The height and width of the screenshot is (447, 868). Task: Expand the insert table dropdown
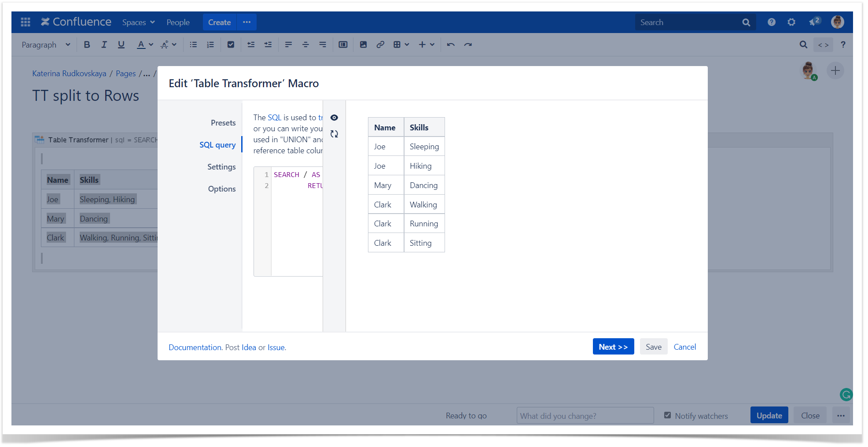coord(401,44)
